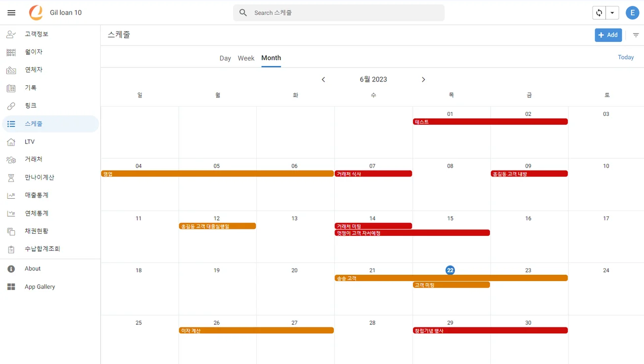Viewport: 644px width, 364px height.
Task: Open the sync options dropdown arrow
Action: [612, 13]
